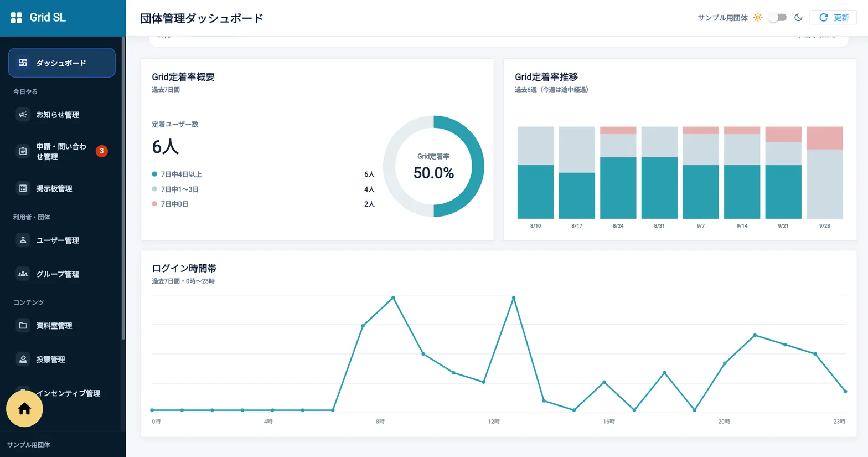Viewport: 868px width, 457px height.
Task: Click the moon dark-mode icon
Action: point(798,18)
